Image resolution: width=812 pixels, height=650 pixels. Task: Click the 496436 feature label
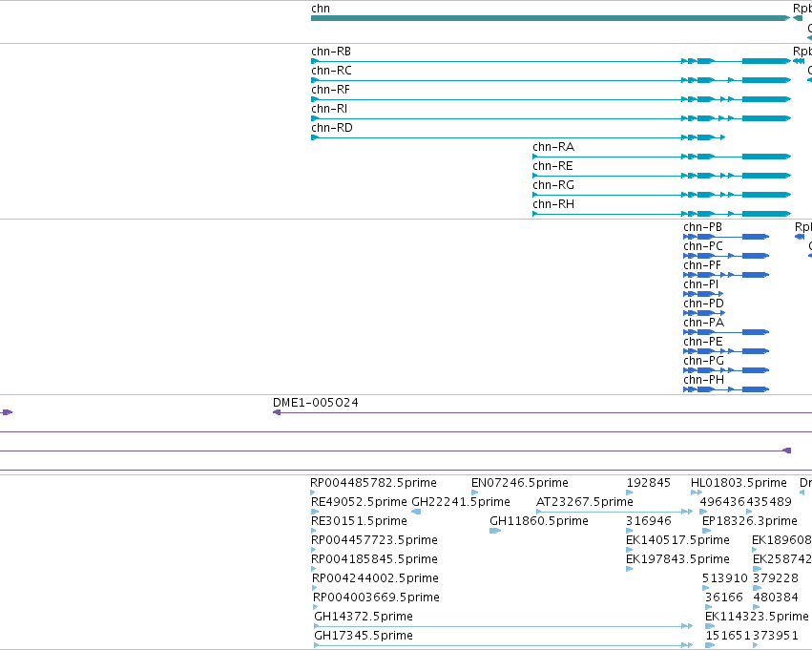click(x=723, y=502)
